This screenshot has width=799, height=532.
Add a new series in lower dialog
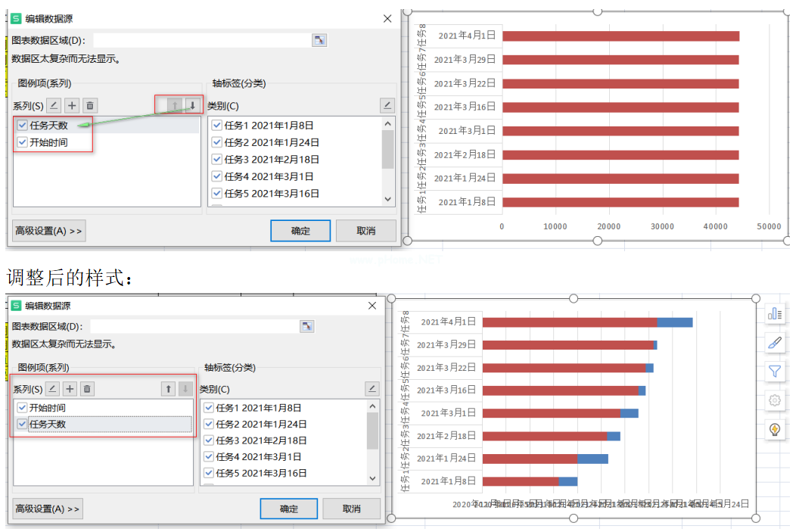pyautogui.click(x=70, y=389)
